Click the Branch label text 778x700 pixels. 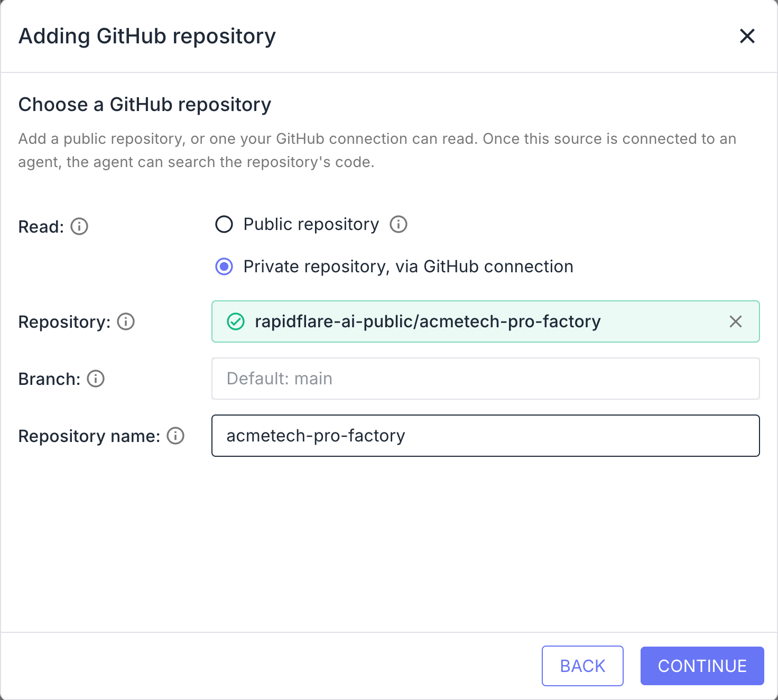coord(49,379)
